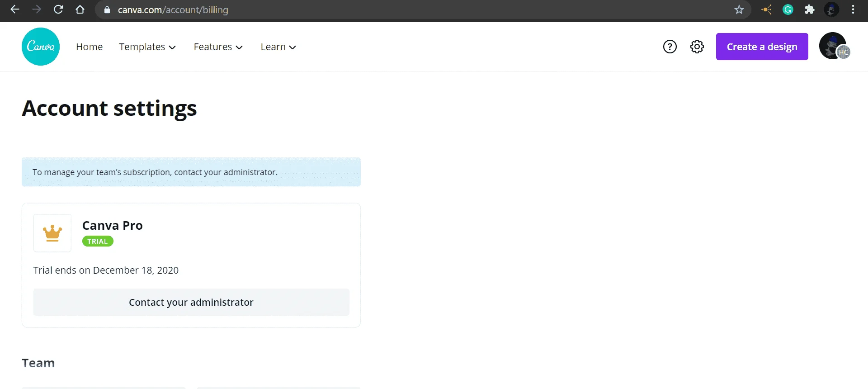Expand the Learn dropdown menu
Image resolution: width=868 pixels, height=389 pixels.
tap(278, 47)
